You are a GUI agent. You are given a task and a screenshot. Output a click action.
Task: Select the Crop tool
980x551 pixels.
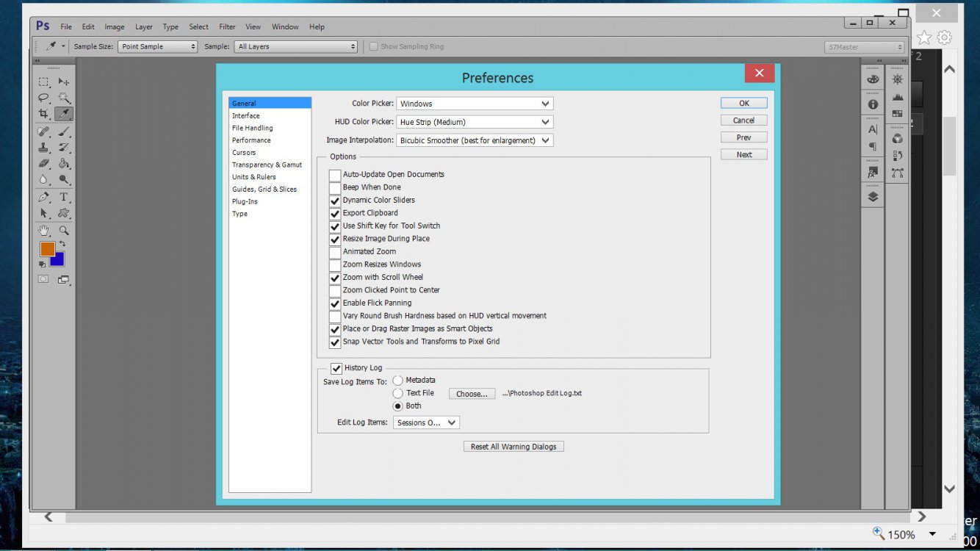coord(44,115)
